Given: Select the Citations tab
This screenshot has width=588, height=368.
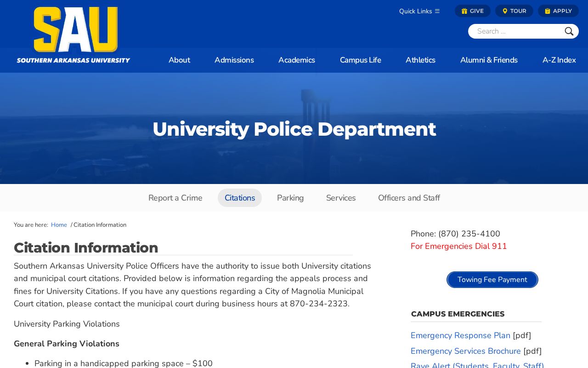Looking at the screenshot, I should [240, 198].
